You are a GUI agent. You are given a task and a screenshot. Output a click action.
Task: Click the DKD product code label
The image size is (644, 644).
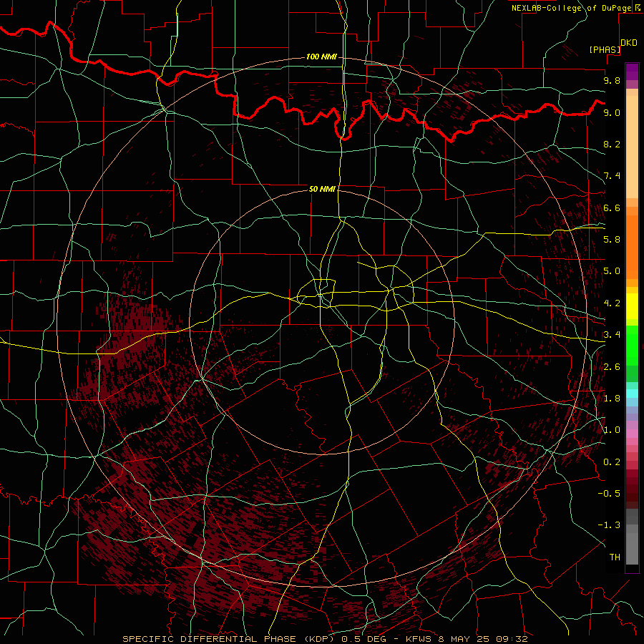(x=629, y=43)
